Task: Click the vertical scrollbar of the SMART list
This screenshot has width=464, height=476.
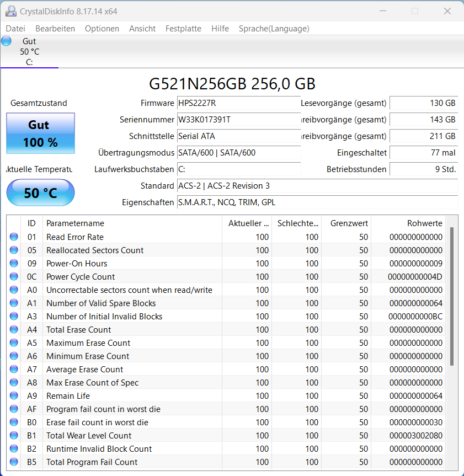Action: point(451,296)
